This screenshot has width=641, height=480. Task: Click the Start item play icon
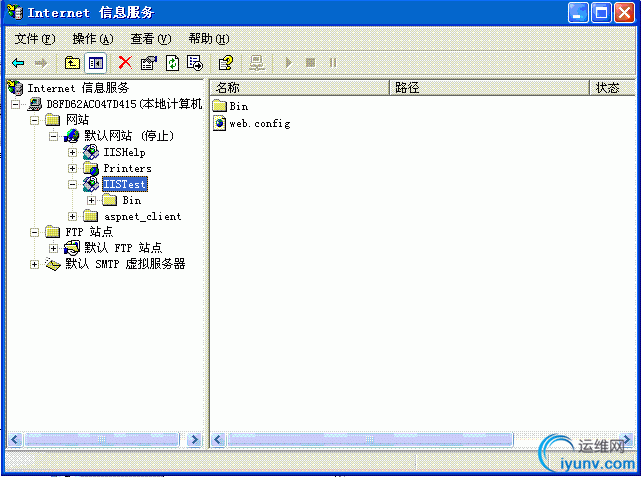pos(289,63)
